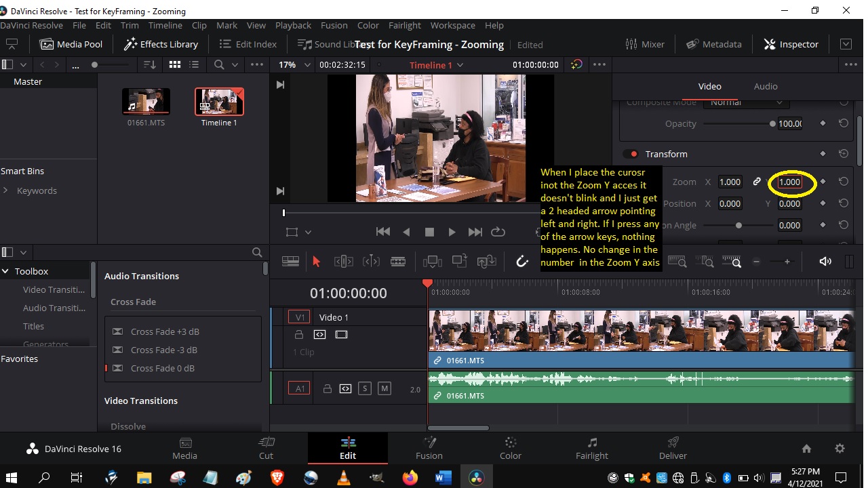
Task: Switch media pool to list view
Action: pos(195,64)
